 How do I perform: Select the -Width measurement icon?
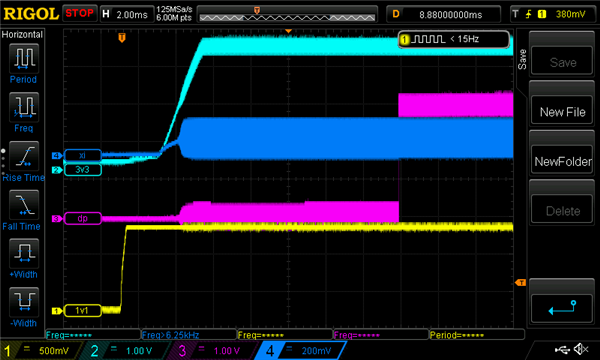coord(24,302)
